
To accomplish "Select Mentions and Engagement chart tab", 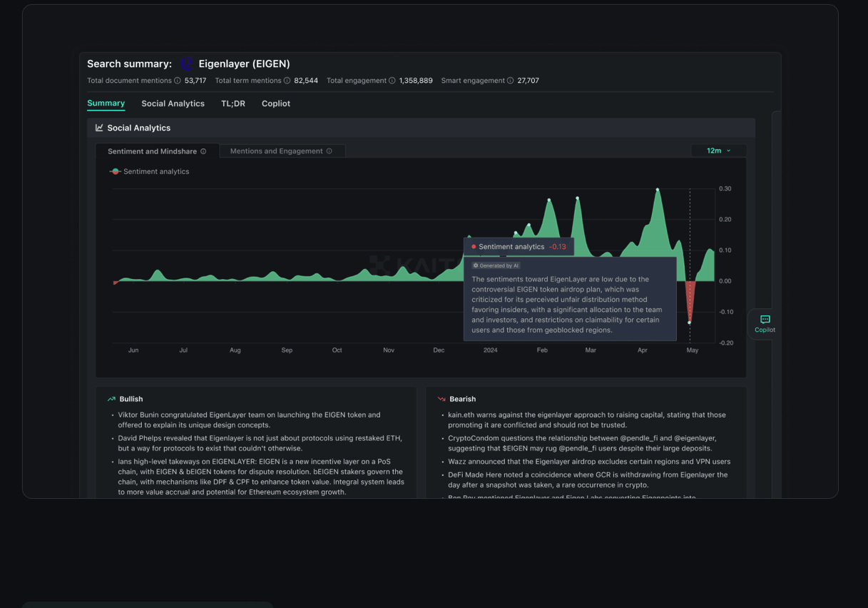I will click(x=282, y=151).
